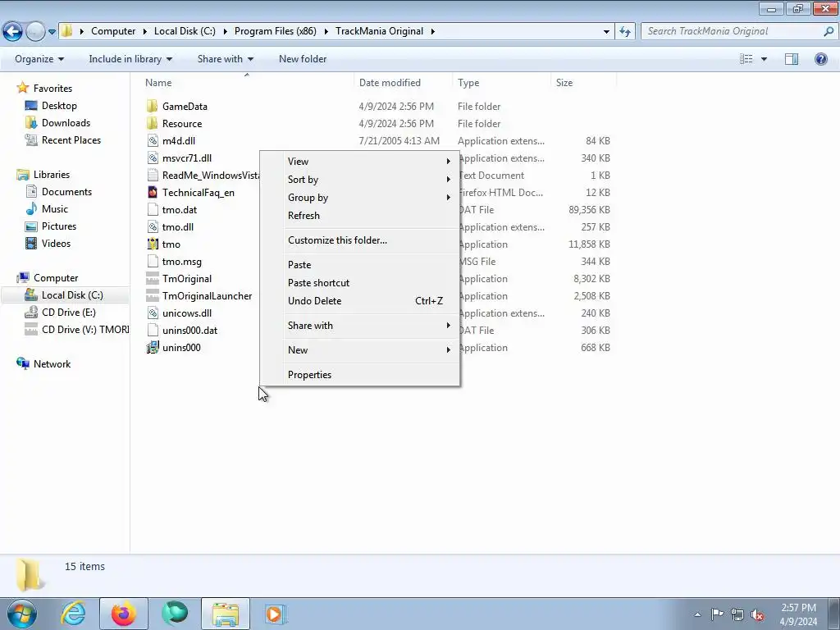Select Recent Places in Favorites
This screenshot has width=840, height=630.
click(x=71, y=139)
